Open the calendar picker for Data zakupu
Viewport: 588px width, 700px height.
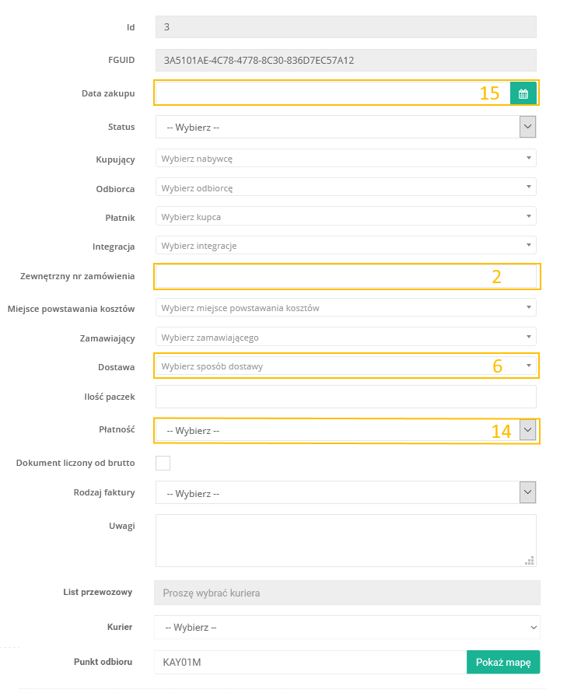[x=523, y=93]
